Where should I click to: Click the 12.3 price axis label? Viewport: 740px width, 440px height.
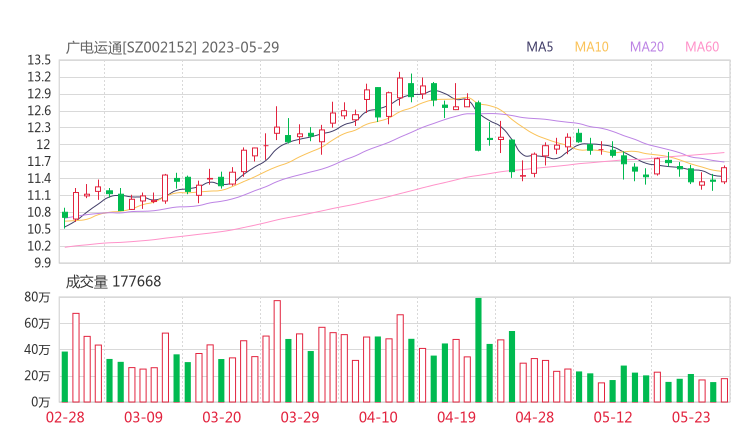(x=39, y=127)
